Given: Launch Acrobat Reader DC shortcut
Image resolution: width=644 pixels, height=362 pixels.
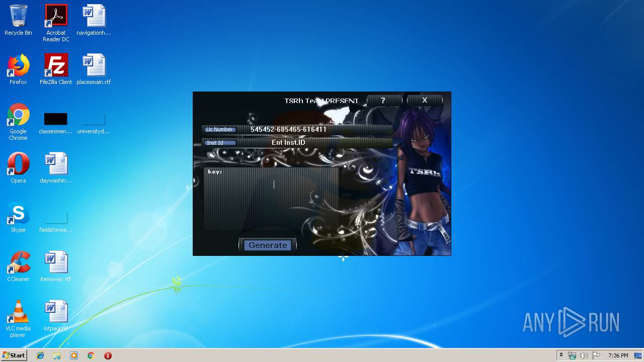Looking at the screenshot, I should tap(56, 23).
